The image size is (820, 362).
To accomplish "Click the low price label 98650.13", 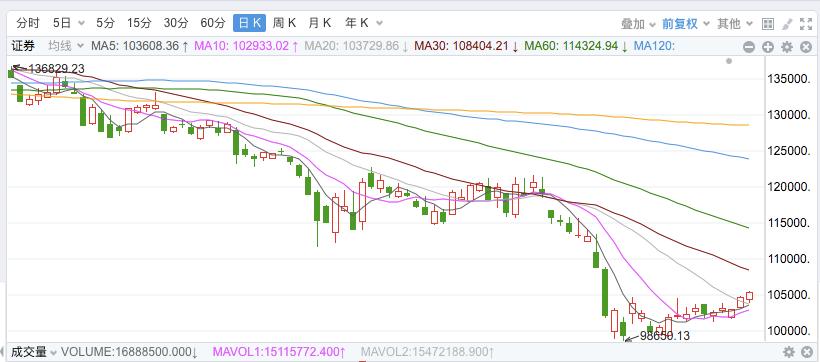I will [665, 336].
